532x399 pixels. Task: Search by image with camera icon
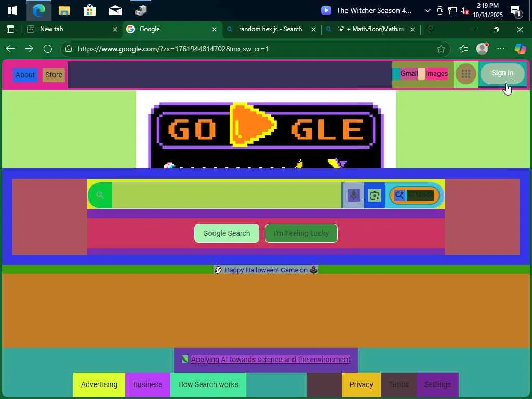[x=375, y=195]
